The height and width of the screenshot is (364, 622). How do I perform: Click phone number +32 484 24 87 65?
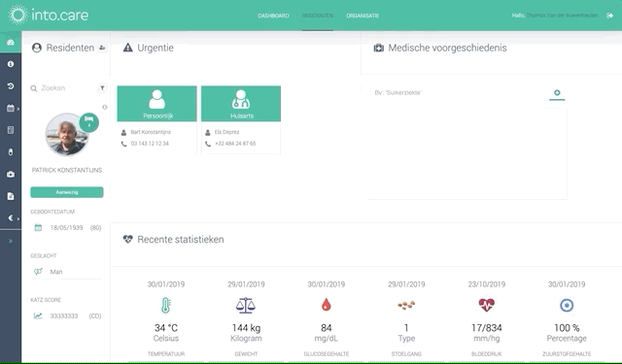(x=235, y=144)
